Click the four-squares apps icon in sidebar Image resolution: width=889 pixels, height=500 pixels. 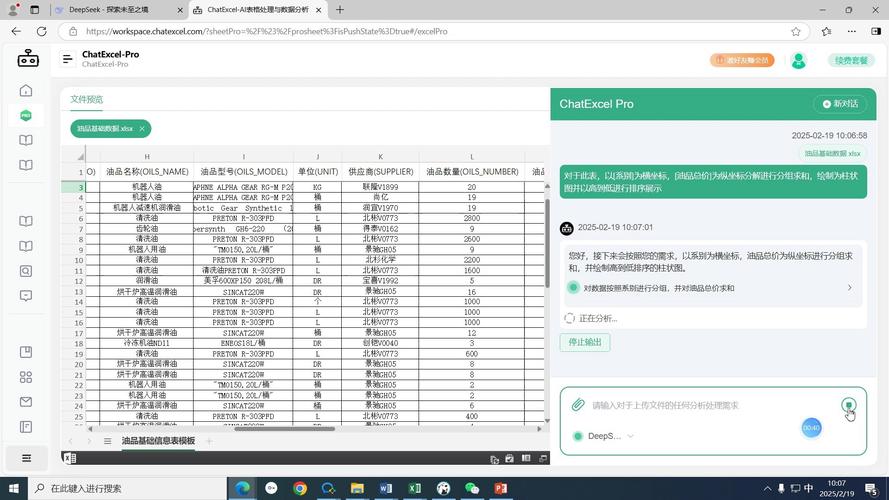coord(26,377)
